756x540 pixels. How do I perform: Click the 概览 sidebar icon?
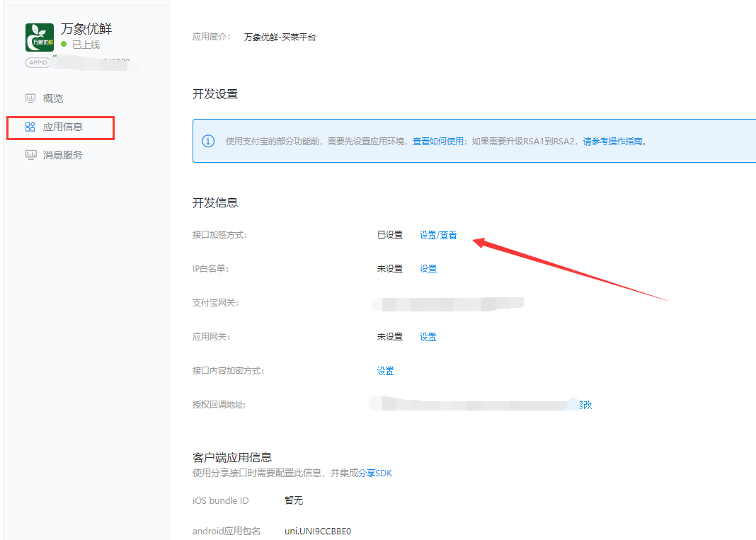(x=30, y=98)
